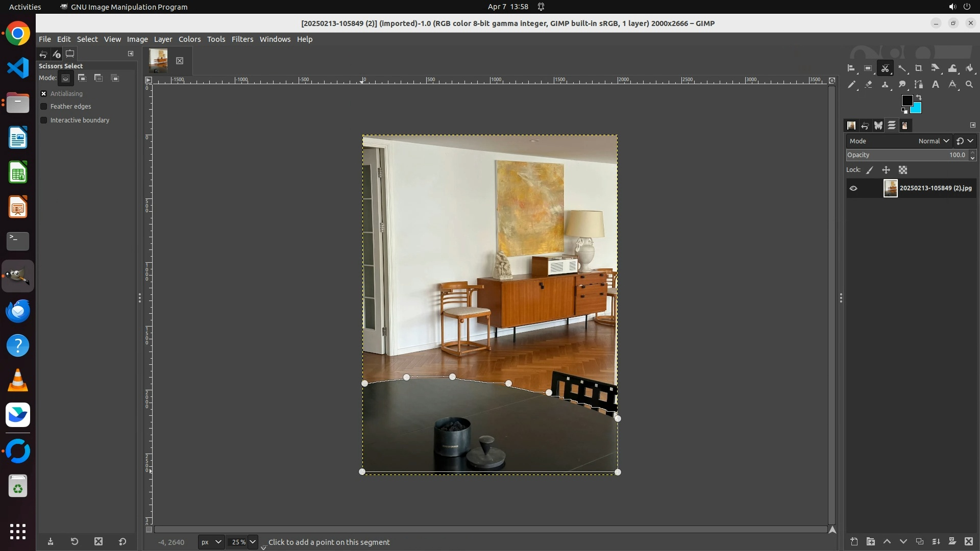Select the Zoom magnifier tool
The height and width of the screenshot is (551, 980).
pos(969,85)
